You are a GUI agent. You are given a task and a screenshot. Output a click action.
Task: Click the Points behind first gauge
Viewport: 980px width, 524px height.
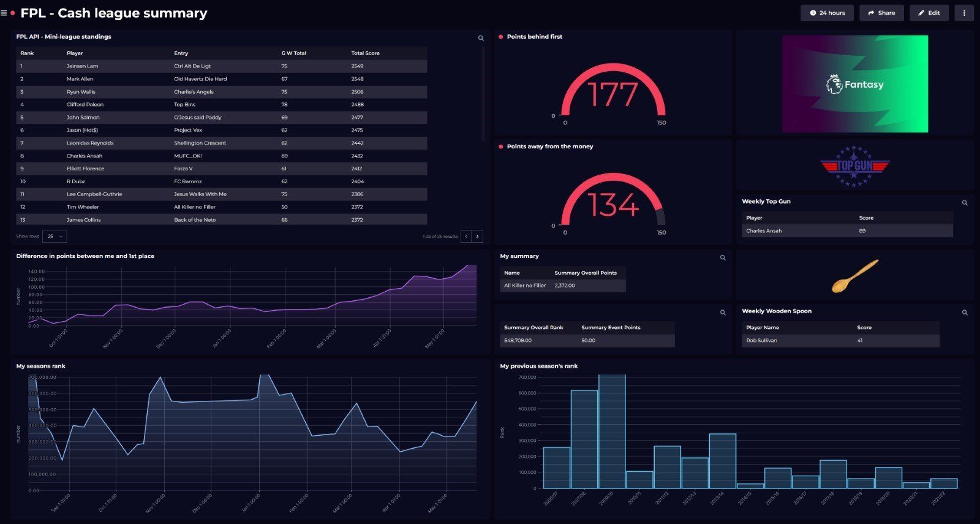pos(612,95)
